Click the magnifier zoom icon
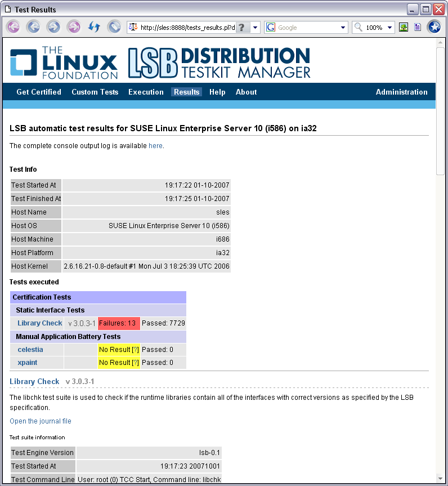Image resolution: width=448 pixels, height=486 pixels. [x=358, y=27]
